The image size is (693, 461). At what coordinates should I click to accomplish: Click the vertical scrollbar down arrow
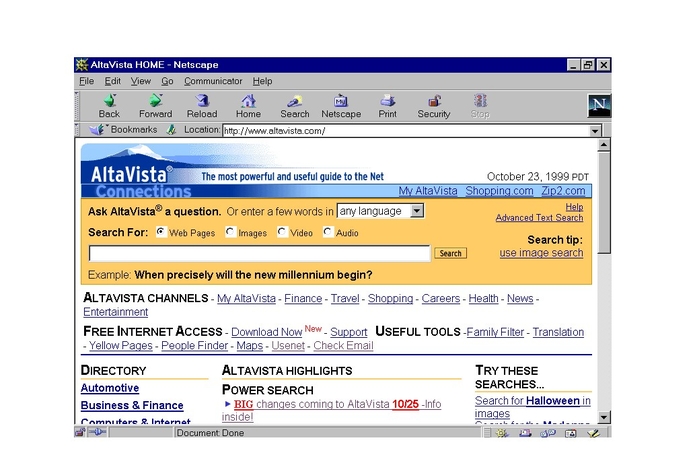coord(604,417)
